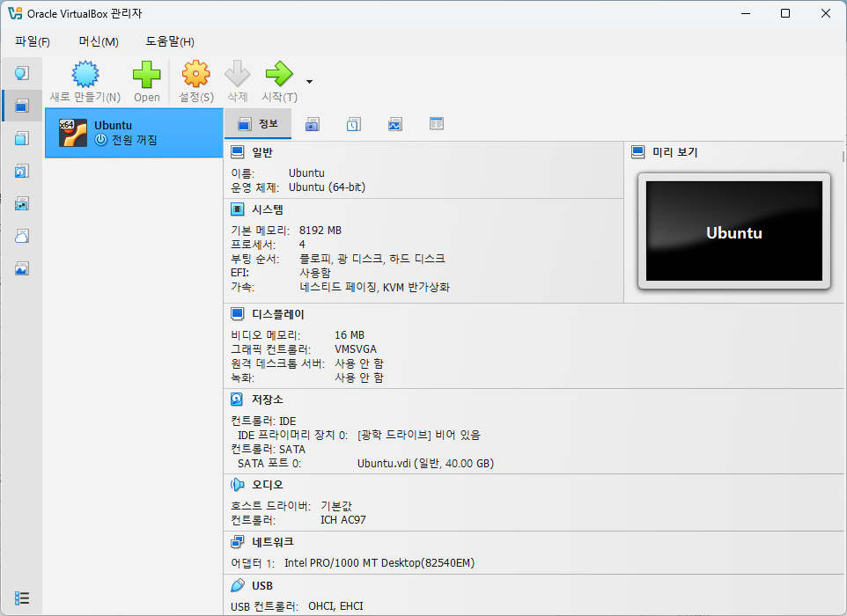
Task: Open the 파일(F) menu
Action: click(33, 41)
